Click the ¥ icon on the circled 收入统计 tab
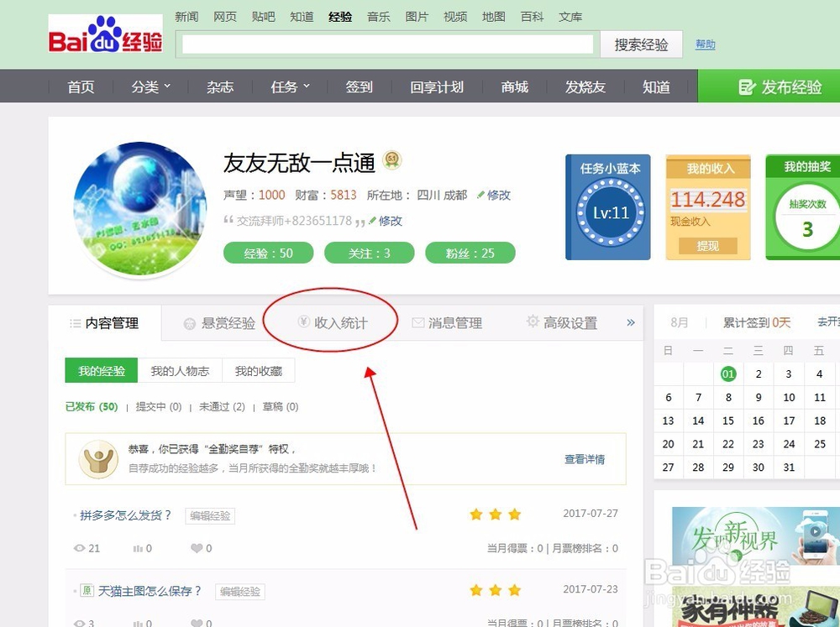The image size is (840, 627). [300, 321]
